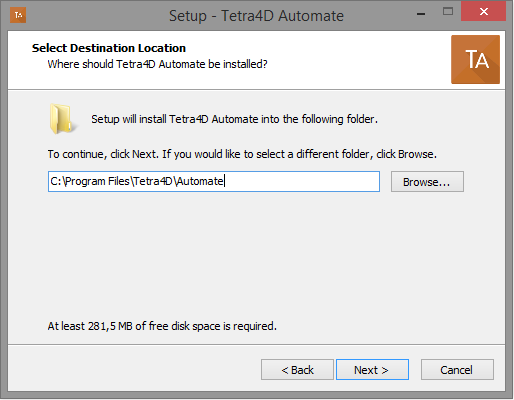The image size is (514, 400).
Task: Click the TA title bar icon
Action: click(x=18, y=15)
